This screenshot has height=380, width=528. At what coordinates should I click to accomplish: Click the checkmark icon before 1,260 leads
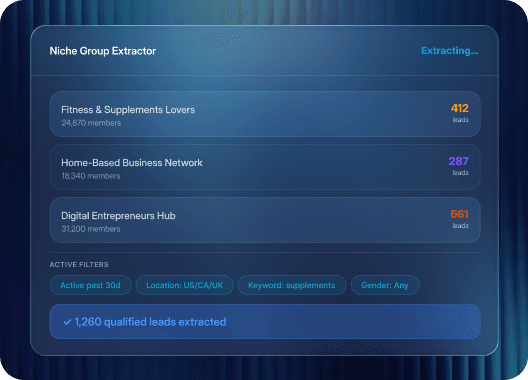tap(67, 322)
